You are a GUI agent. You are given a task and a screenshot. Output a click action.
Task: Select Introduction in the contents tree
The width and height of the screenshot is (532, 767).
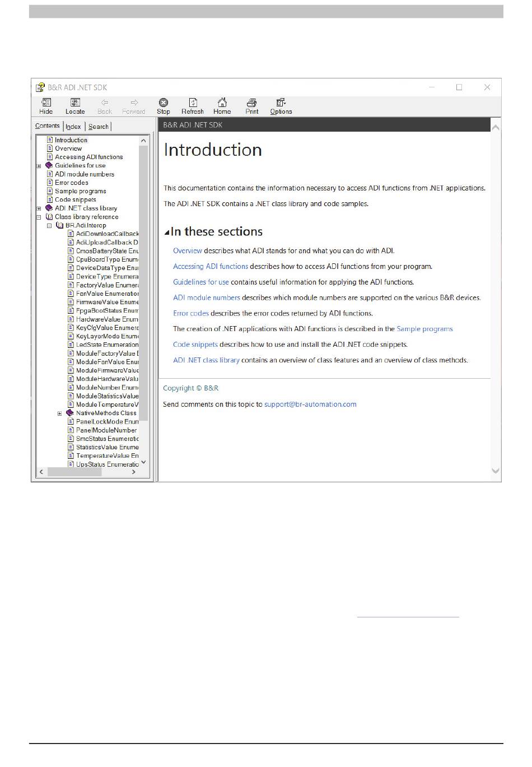tap(71, 140)
